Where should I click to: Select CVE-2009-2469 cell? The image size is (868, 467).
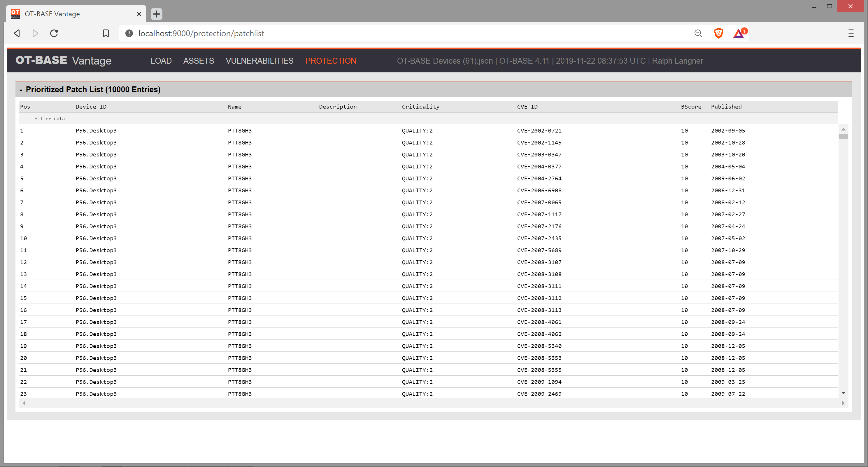pyautogui.click(x=539, y=394)
